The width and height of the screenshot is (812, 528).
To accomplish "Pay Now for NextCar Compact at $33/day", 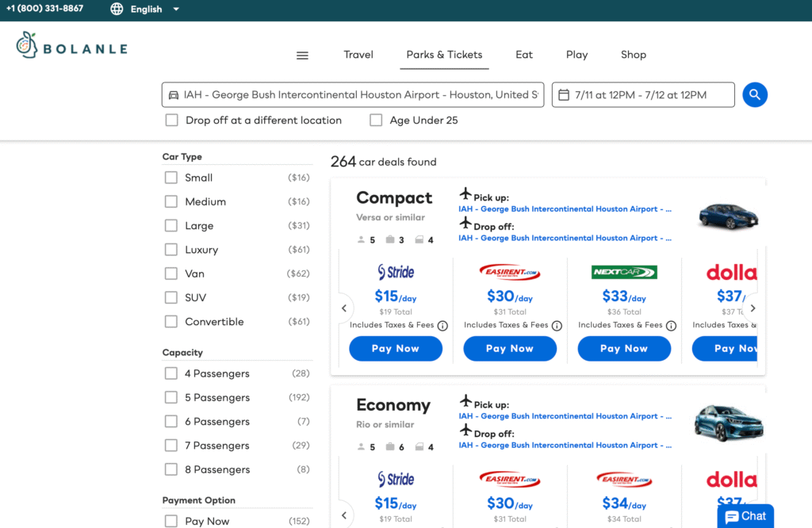I will [x=624, y=348].
